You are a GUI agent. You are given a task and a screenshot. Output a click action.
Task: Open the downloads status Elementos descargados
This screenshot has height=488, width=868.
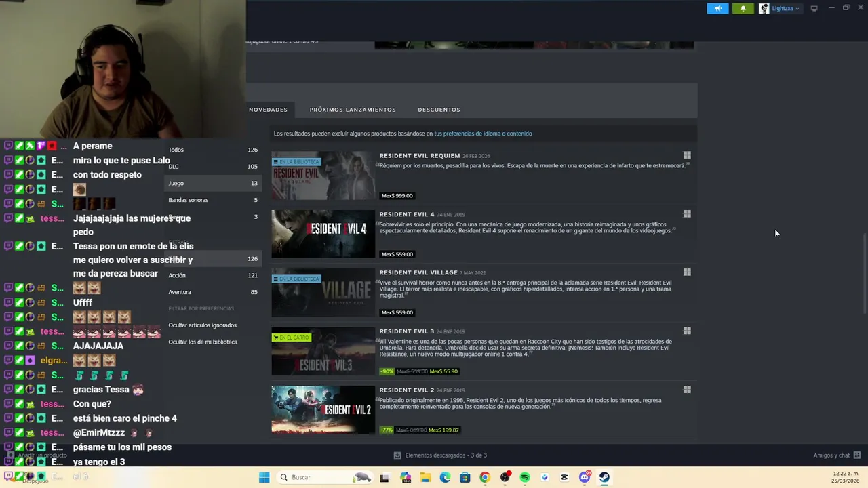point(446,455)
